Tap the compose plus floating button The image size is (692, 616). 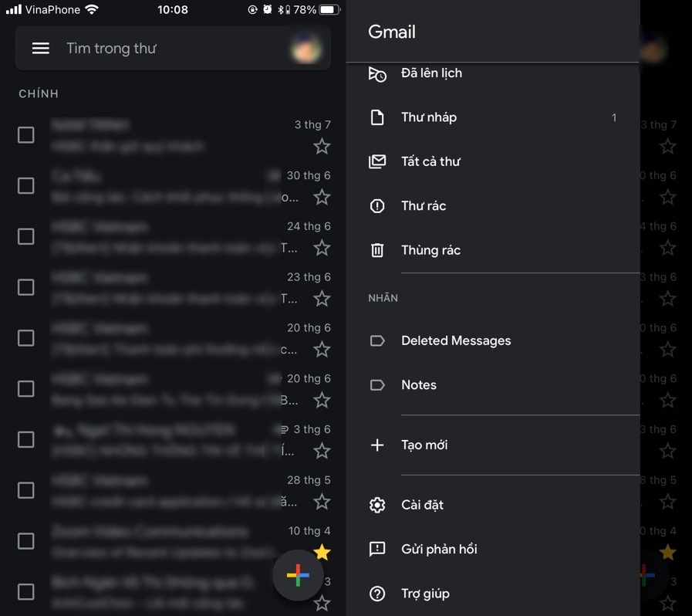point(298,575)
